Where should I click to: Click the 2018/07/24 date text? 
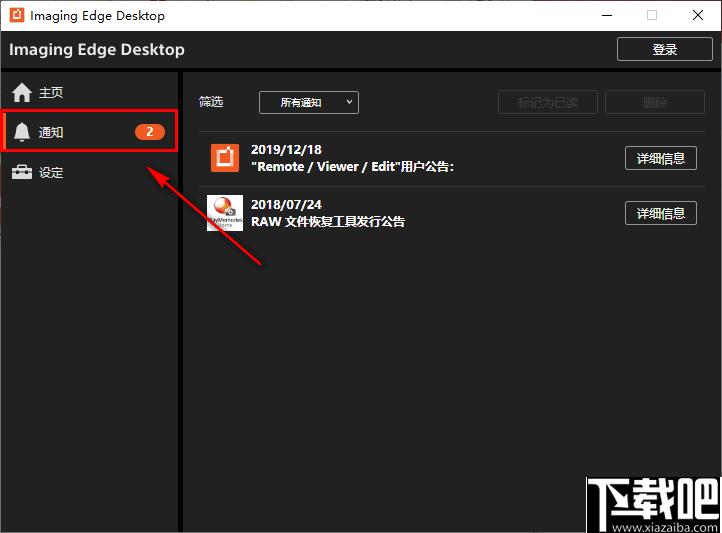point(286,204)
